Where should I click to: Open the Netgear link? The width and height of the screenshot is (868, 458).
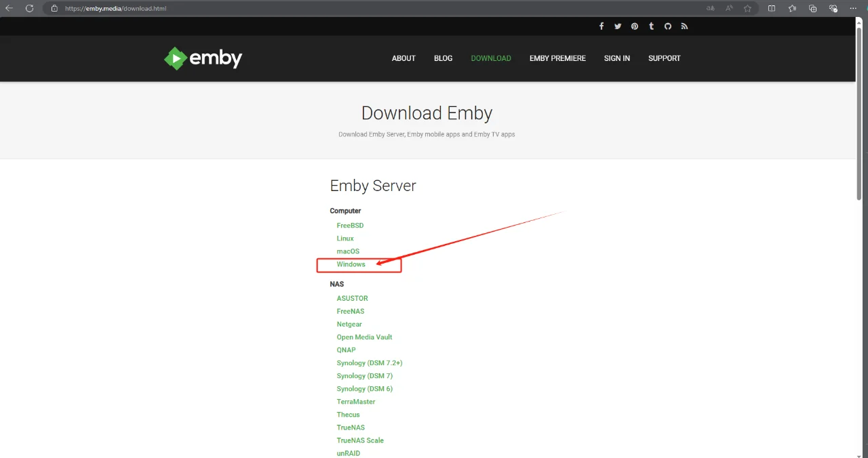(x=349, y=324)
